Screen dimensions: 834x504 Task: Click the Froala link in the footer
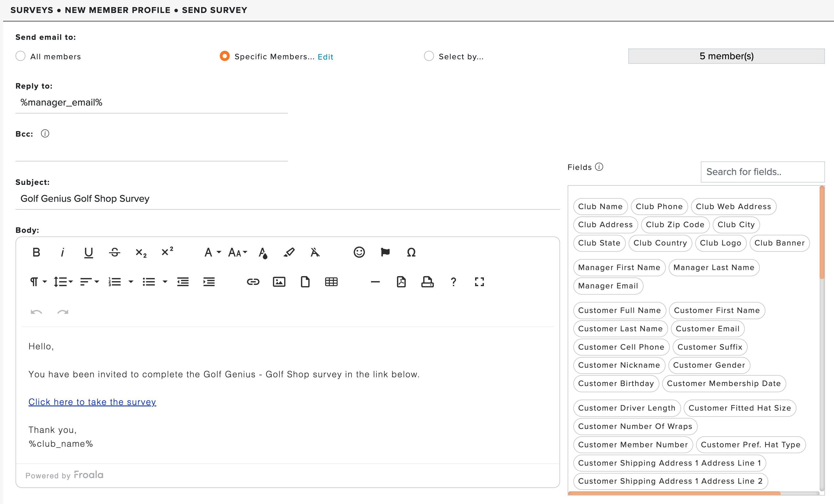[x=89, y=475]
